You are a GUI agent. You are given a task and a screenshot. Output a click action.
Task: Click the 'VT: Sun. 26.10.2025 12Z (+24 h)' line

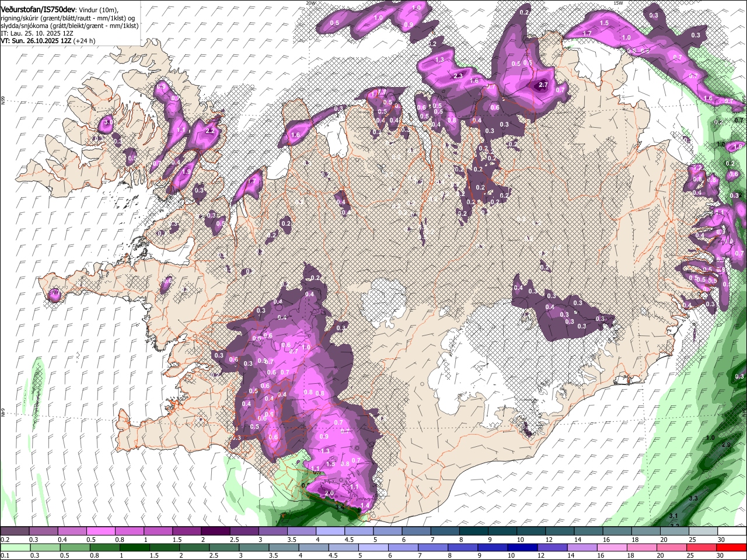tap(48, 41)
